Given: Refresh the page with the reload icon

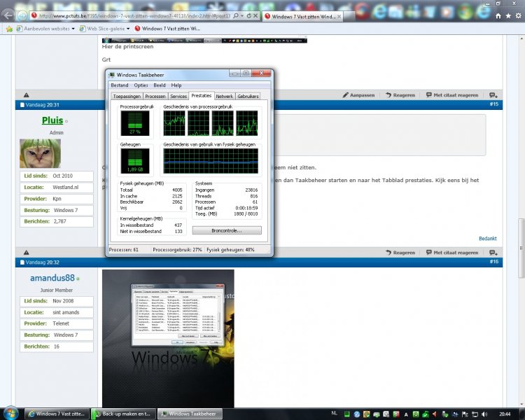Looking at the screenshot, I should pyautogui.click(x=248, y=15).
